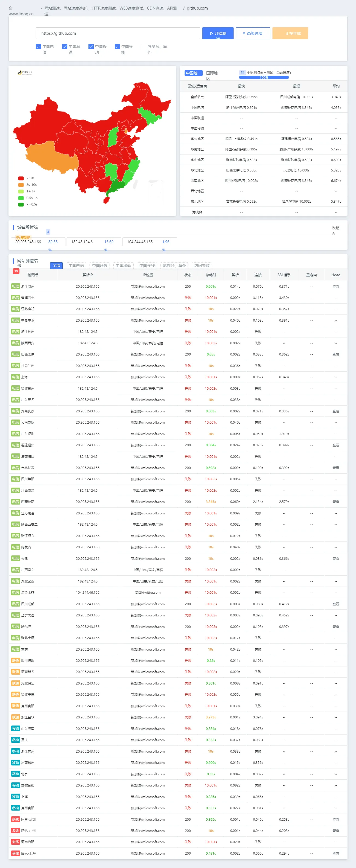Image resolution: width=356 pixels, height=868 pixels.
Task: Click the 多线 badge on 河南洛阳 row
Action: (x=16, y=842)
